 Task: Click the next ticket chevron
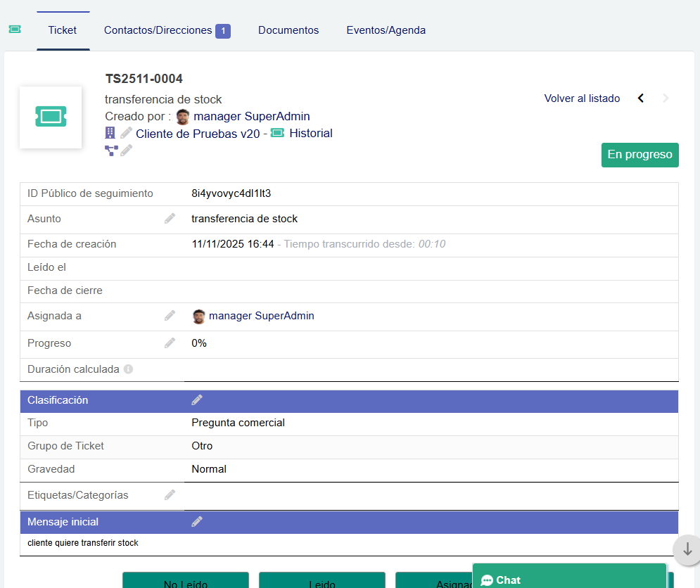(665, 98)
